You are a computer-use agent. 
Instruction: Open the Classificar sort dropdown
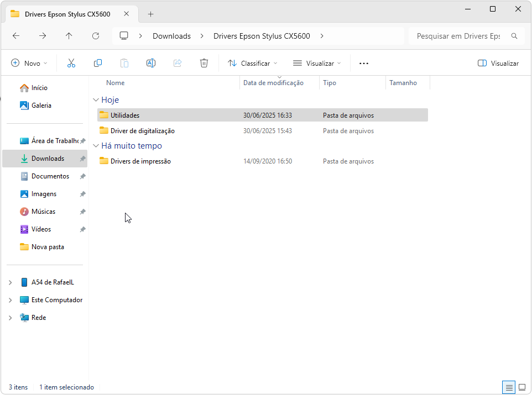tap(253, 64)
